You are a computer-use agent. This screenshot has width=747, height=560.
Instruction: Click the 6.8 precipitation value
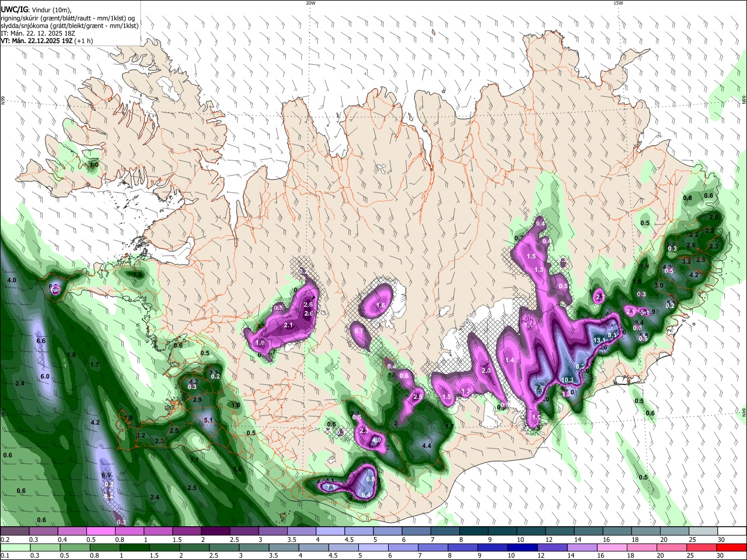tap(371, 479)
